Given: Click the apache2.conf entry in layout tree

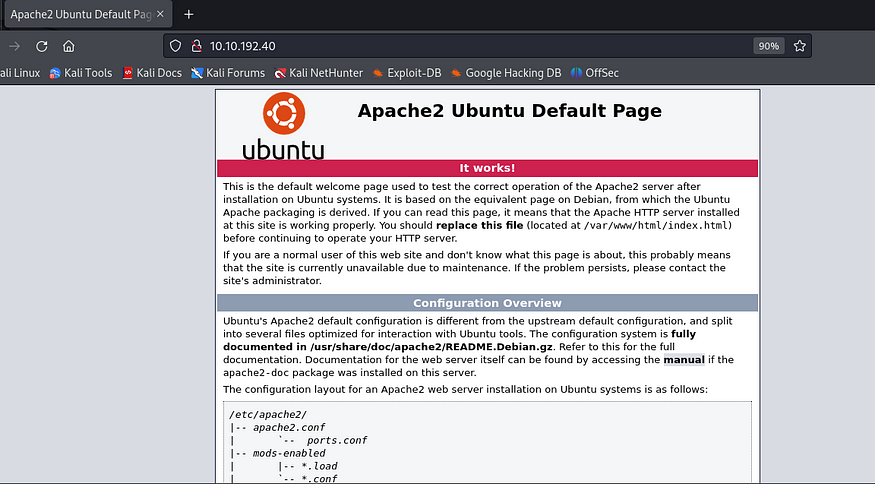Looking at the screenshot, I should (289, 428).
